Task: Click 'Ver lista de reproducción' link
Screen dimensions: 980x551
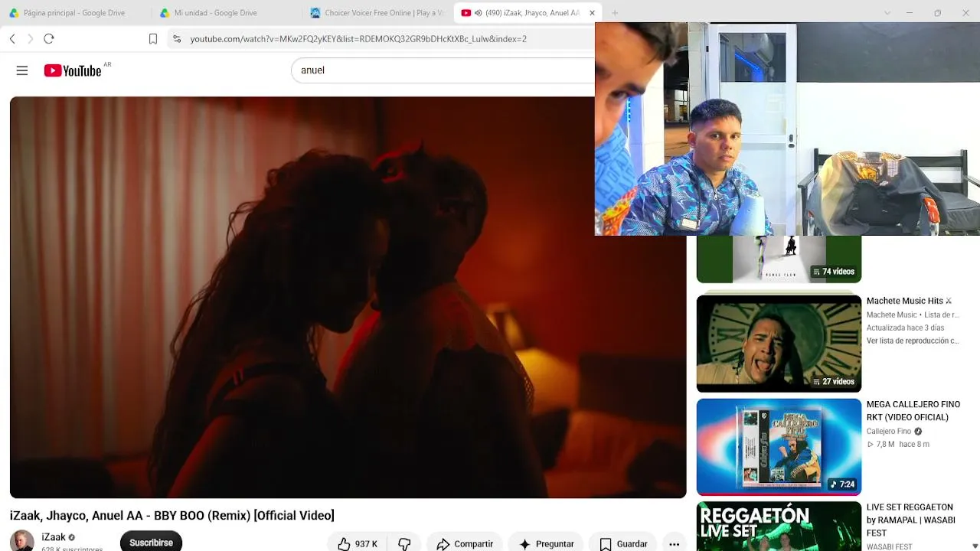Action: coord(913,341)
